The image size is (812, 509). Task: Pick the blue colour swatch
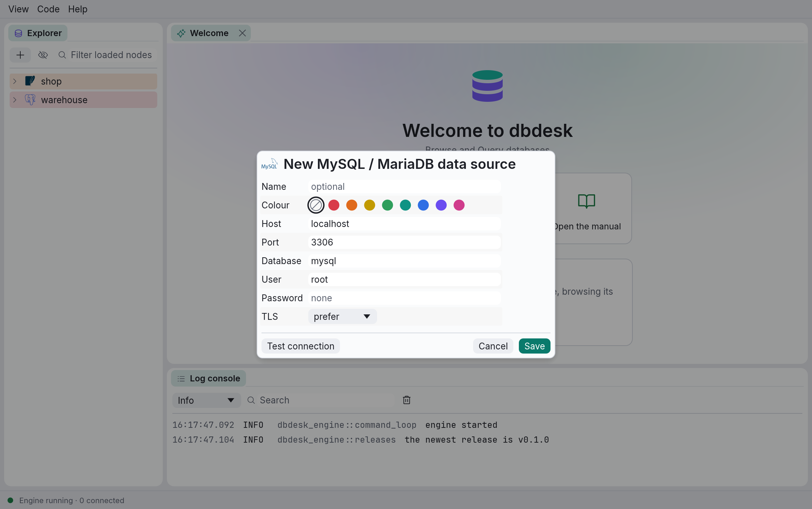[x=423, y=205]
